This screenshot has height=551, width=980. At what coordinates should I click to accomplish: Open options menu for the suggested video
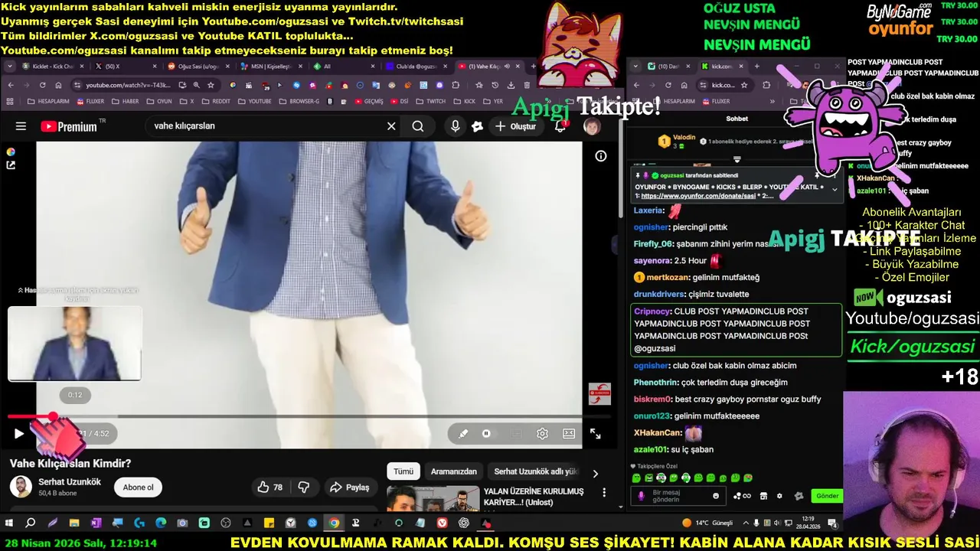tap(604, 493)
